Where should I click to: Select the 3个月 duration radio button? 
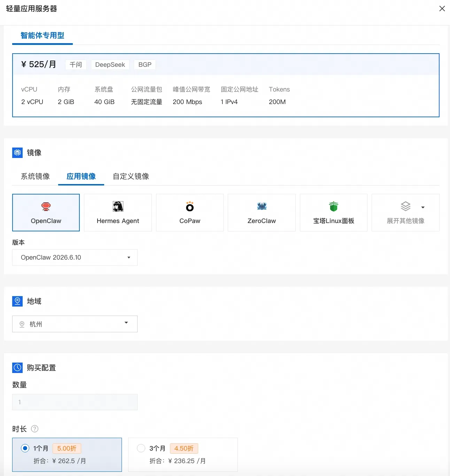click(141, 448)
